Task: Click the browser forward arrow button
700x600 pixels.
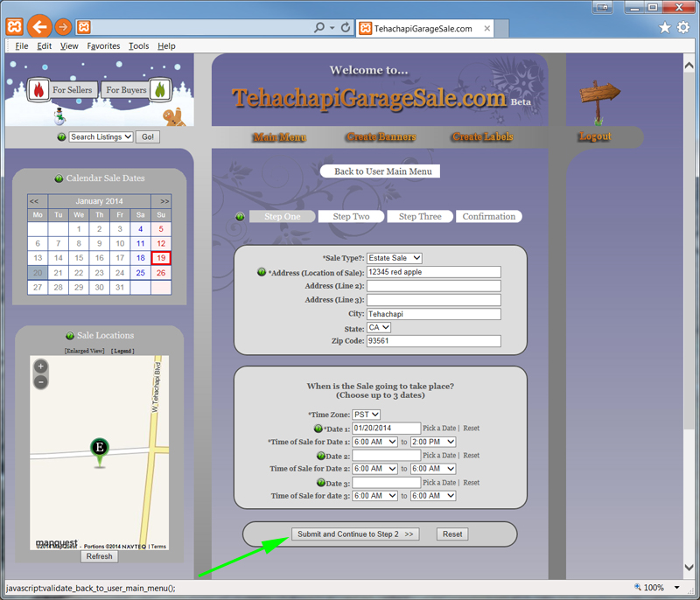Action: (x=63, y=28)
